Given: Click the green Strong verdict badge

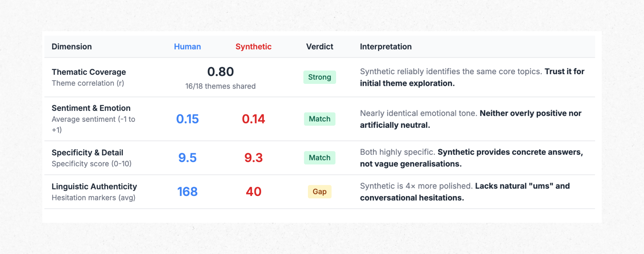Looking at the screenshot, I should [319, 77].
